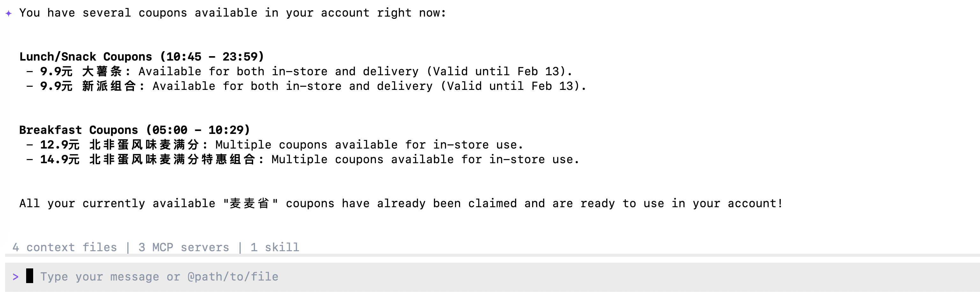Click the purple sparkle response icon

[8, 13]
